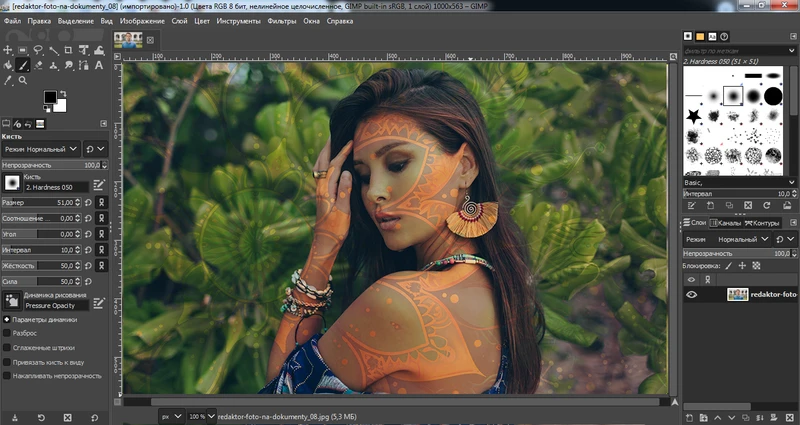The width and height of the screenshot is (800, 425).
Task: Select the Clone stamp tool
Action: (53, 65)
